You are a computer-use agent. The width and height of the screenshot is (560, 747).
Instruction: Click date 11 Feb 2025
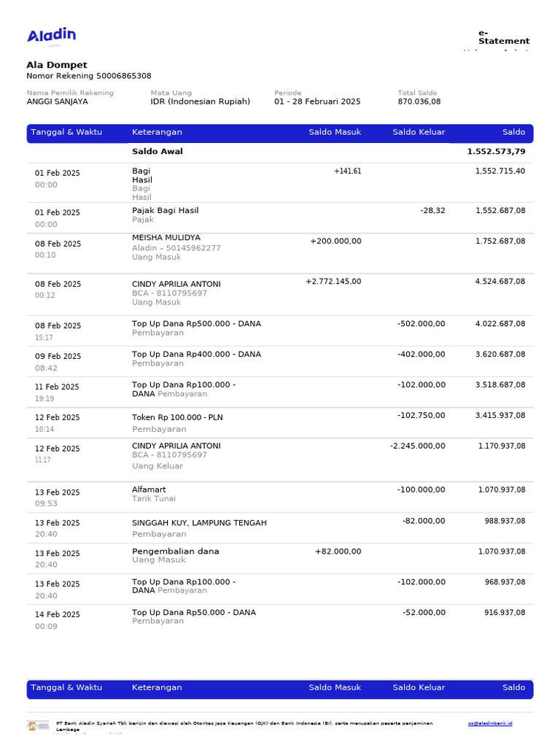click(x=57, y=387)
